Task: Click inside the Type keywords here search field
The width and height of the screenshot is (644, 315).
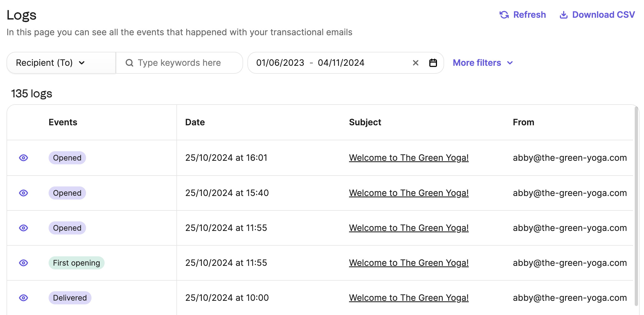Action: click(179, 63)
